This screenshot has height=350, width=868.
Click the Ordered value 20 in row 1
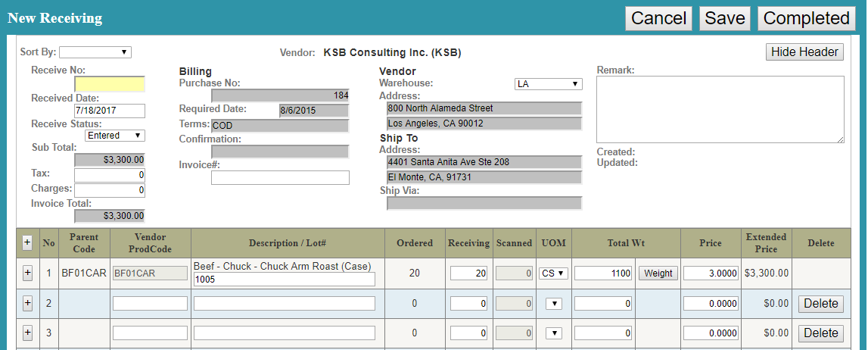(415, 273)
